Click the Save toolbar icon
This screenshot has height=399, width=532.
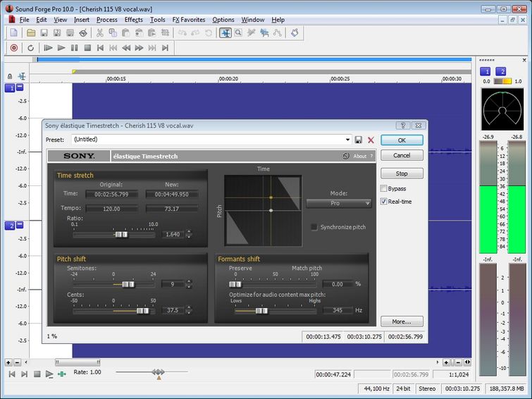44,33
